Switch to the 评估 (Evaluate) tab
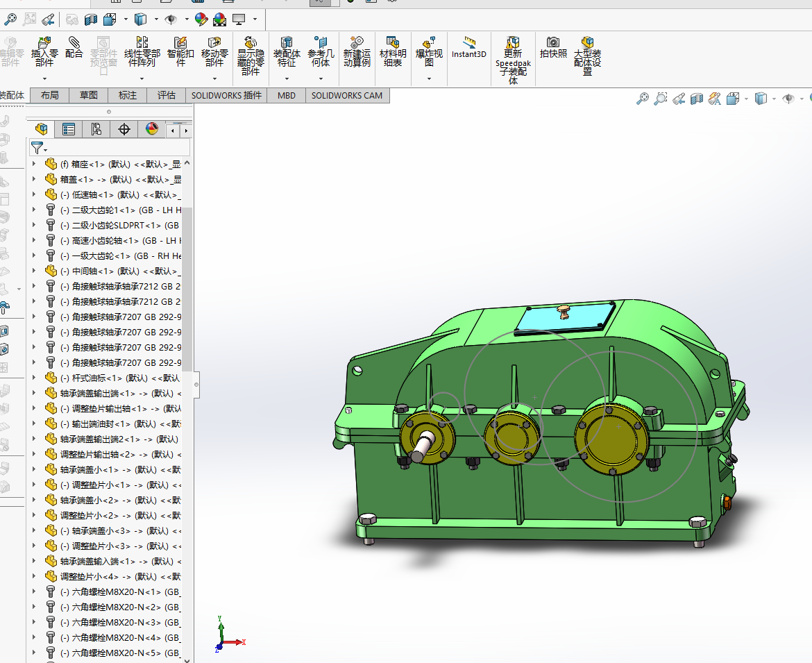Viewport: 812px width, 663px height. pos(166,96)
